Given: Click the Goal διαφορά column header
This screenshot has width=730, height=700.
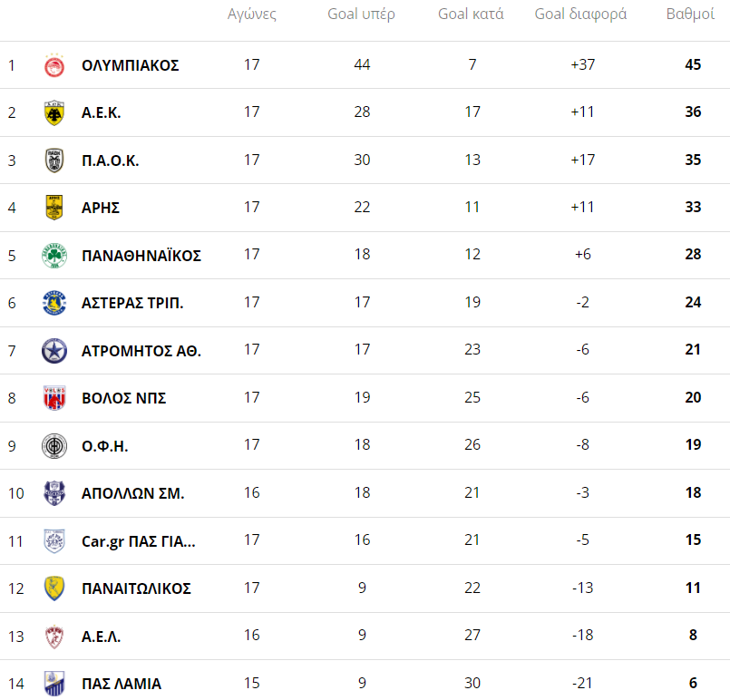Looking at the screenshot, I should pyautogui.click(x=580, y=15).
